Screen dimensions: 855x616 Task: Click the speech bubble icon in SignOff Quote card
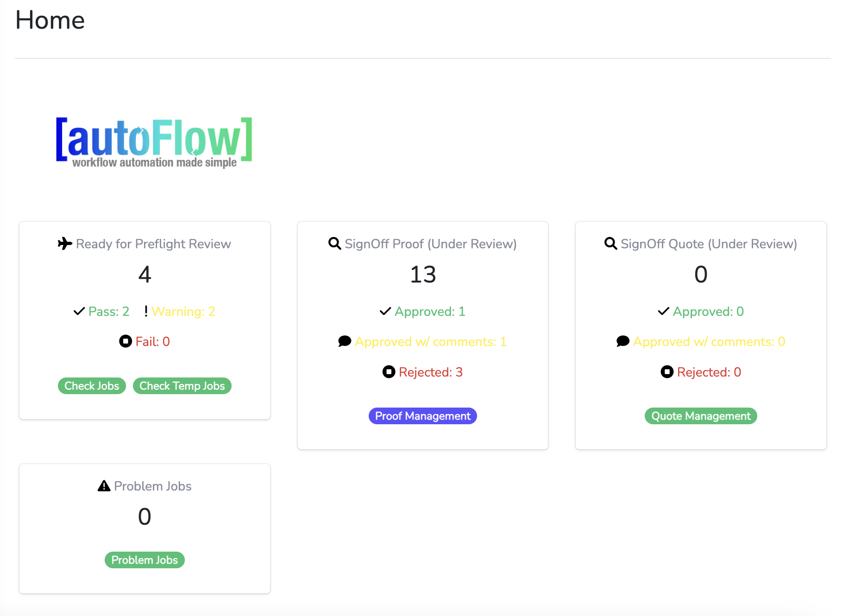pos(622,341)
